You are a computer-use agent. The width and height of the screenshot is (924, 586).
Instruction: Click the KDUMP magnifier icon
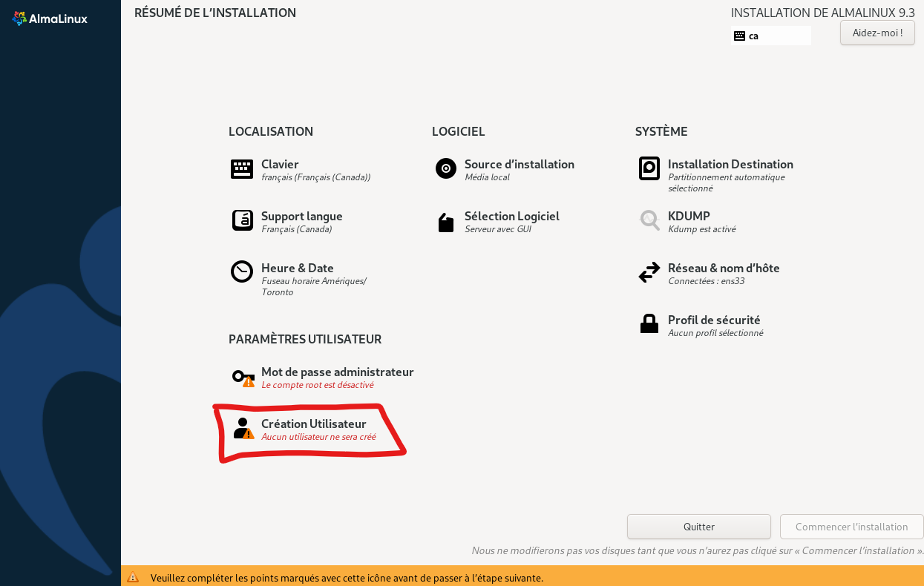649,220
